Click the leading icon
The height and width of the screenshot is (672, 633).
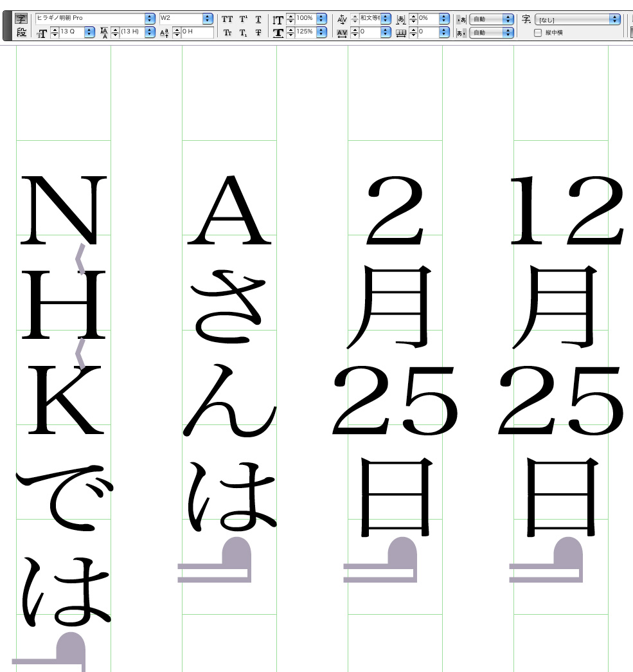(x=104, y=33)
